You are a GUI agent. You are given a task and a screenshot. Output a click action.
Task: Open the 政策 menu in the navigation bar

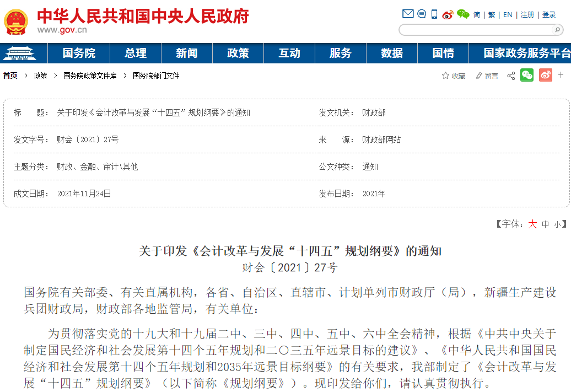[238, 53]
